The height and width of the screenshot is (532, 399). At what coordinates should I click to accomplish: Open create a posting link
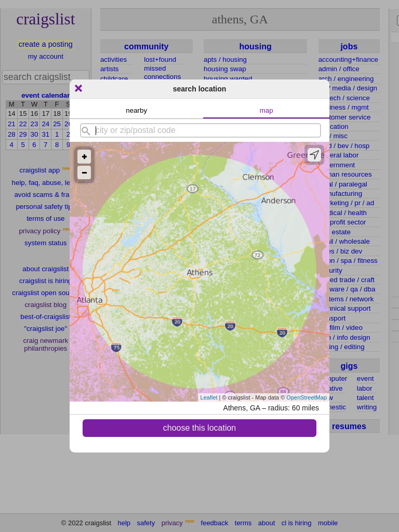point(46,44)
